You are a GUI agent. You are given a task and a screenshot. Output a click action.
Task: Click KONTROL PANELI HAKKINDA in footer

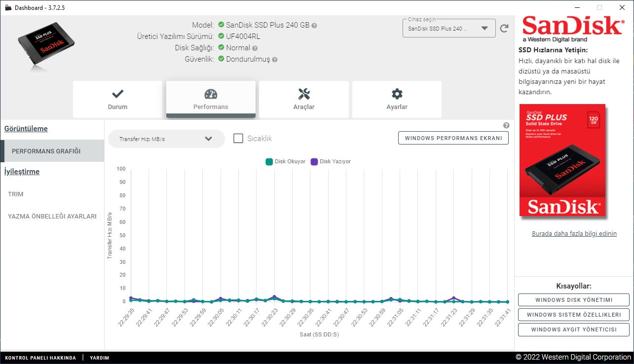tap(40, 358)
